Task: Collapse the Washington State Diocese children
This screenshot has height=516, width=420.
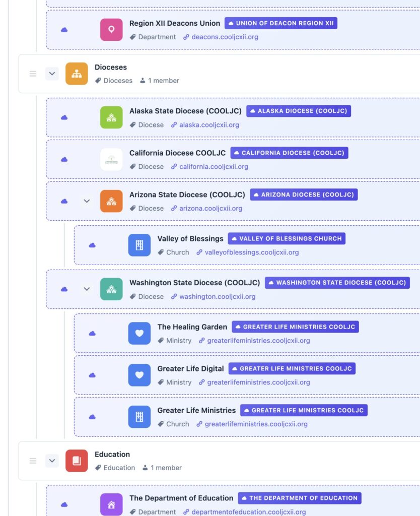Action: [87, 289]
